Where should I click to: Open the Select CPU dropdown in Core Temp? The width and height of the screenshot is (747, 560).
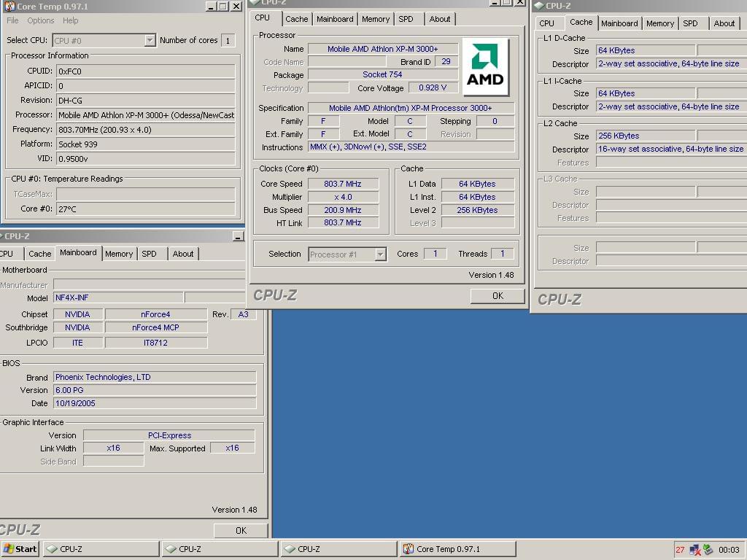[x=150, y=41]
